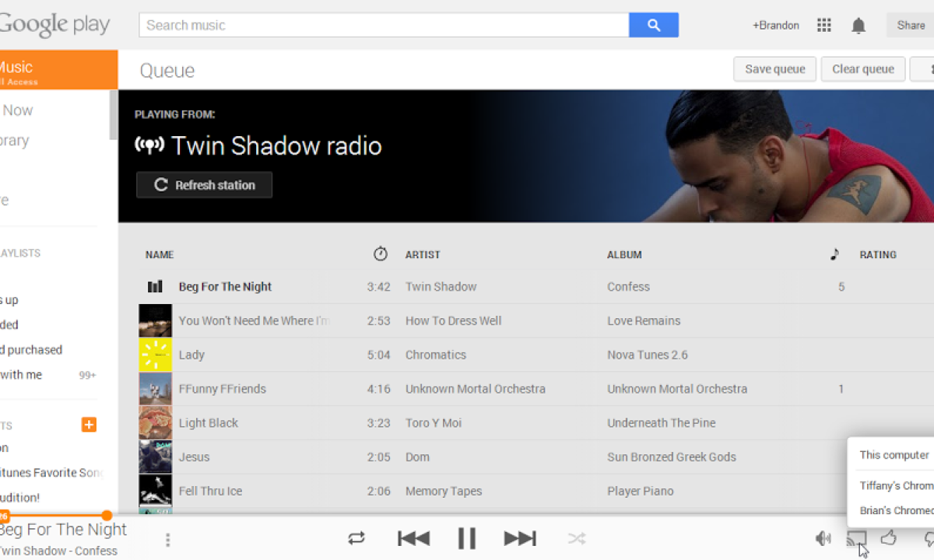Screen dimensions: 934x560
Task: Click the Google Play logo
Action: 53,25
